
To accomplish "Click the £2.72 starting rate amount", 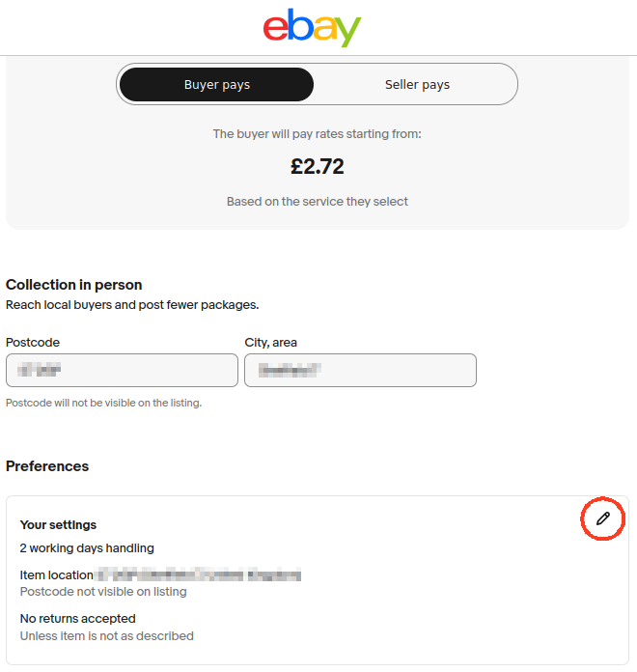I will coord(318,166).
